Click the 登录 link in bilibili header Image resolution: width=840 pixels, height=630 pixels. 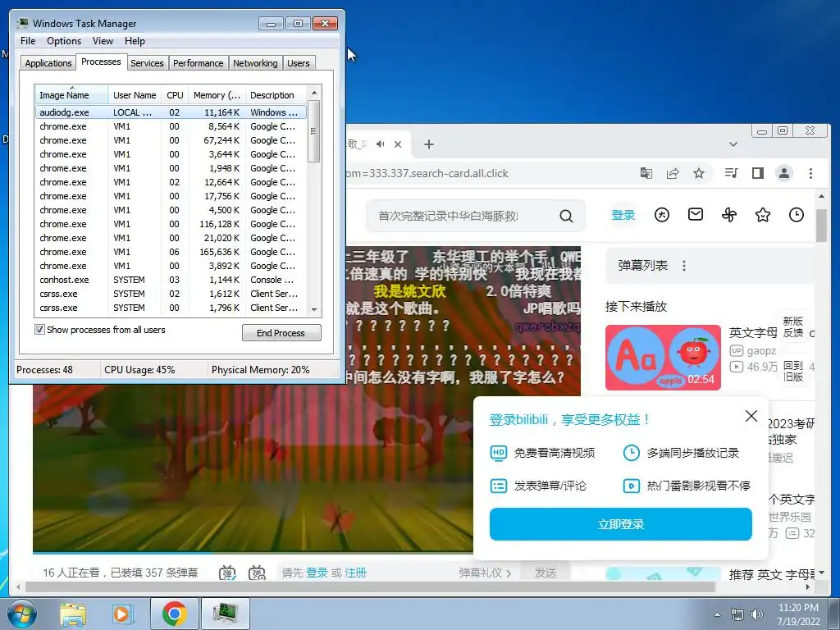click(623, 215)
